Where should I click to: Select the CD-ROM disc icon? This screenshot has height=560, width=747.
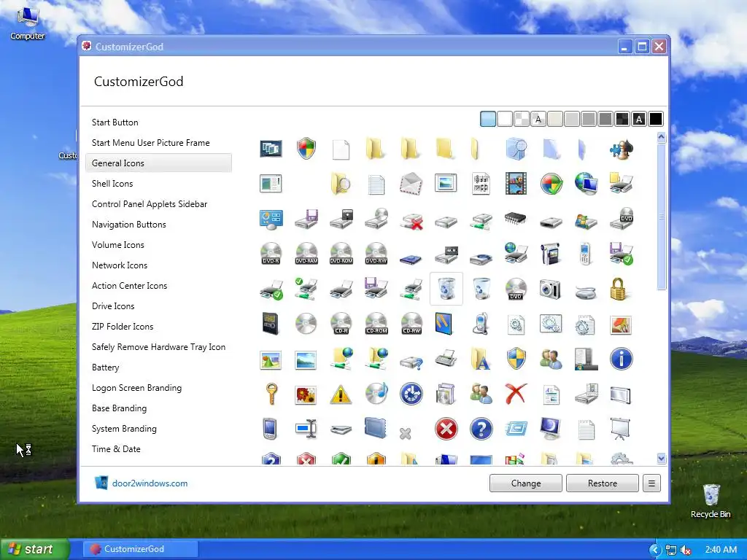click(x=376, y=323)
